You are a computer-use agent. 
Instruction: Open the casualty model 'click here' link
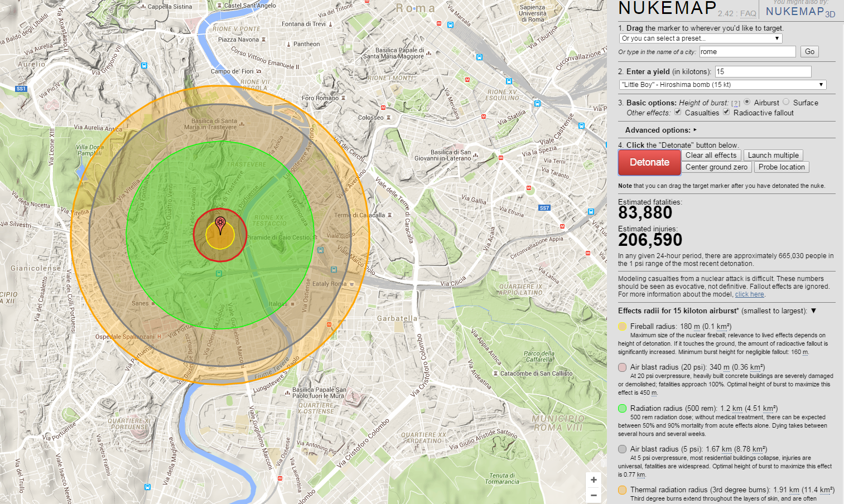[749, 294]
